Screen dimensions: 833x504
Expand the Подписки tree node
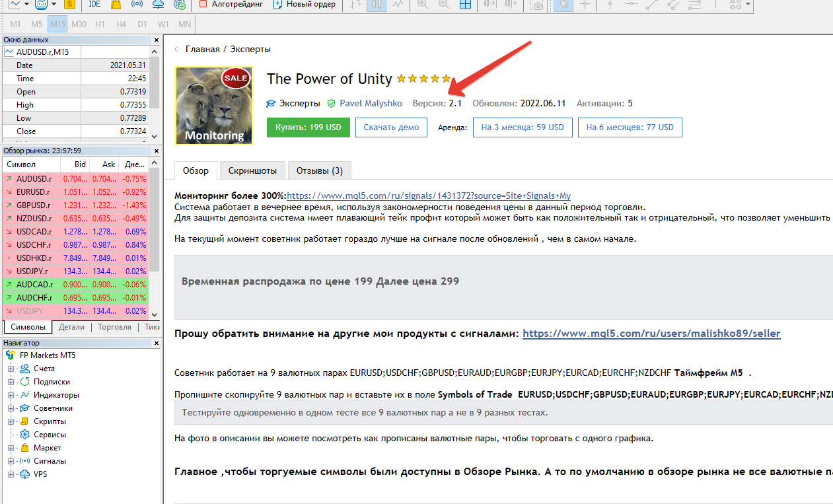11,382
